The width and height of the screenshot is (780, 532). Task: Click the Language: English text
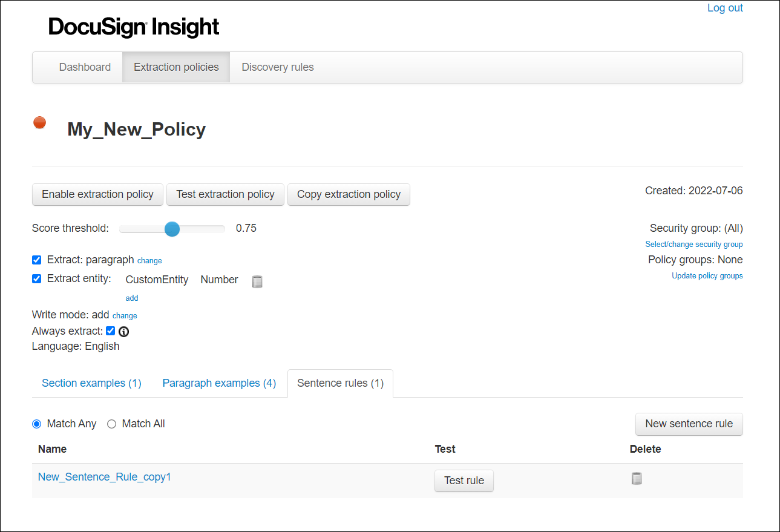[76, 346]
